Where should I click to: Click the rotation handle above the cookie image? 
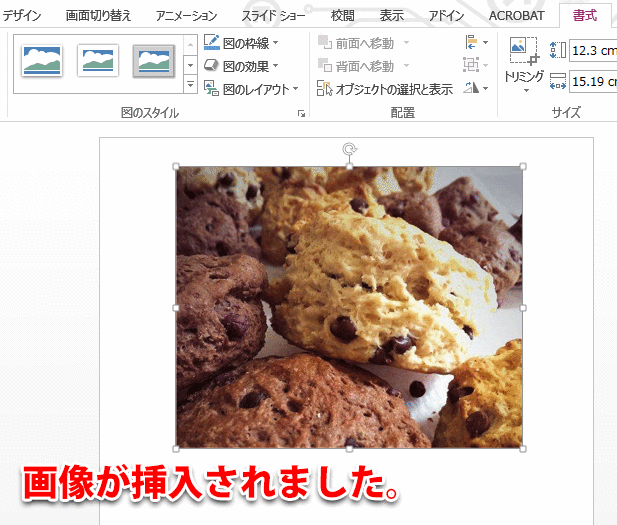349,149
